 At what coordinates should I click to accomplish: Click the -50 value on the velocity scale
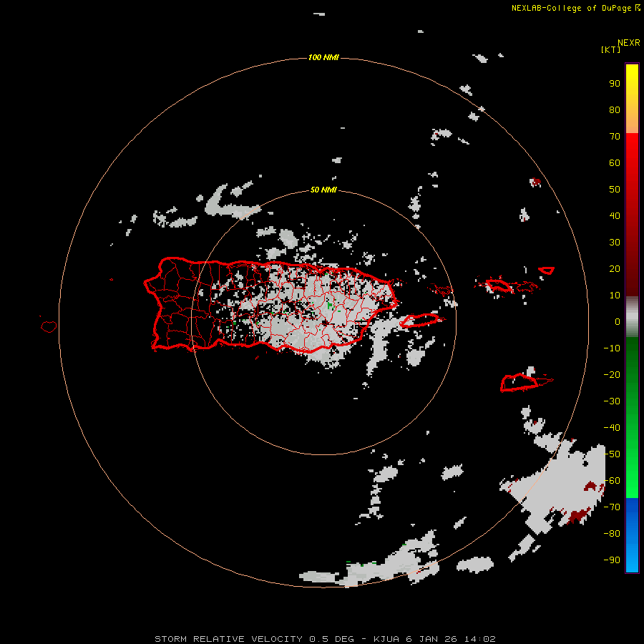coord(612,454)
